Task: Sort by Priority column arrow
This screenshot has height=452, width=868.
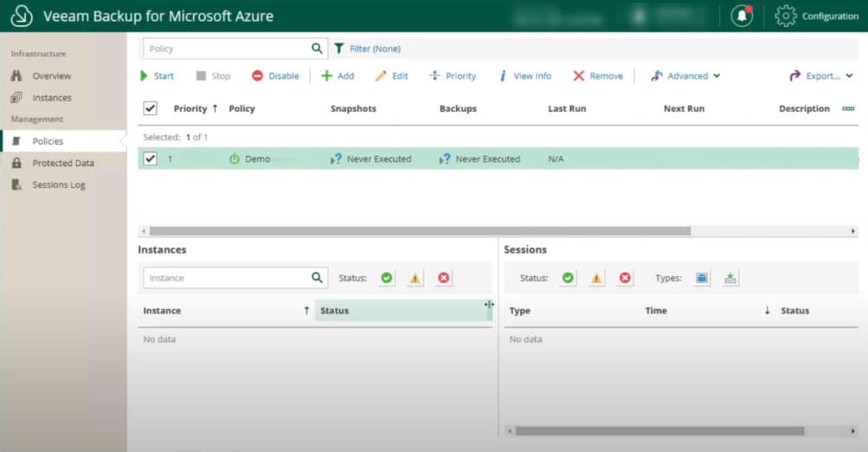Action: click(215, 108)
